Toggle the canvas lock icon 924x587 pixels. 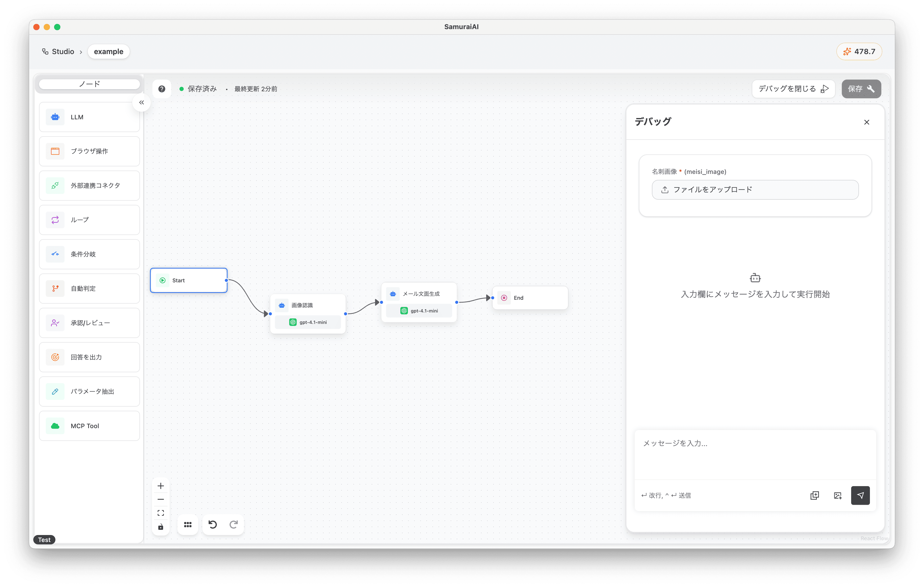161,527
